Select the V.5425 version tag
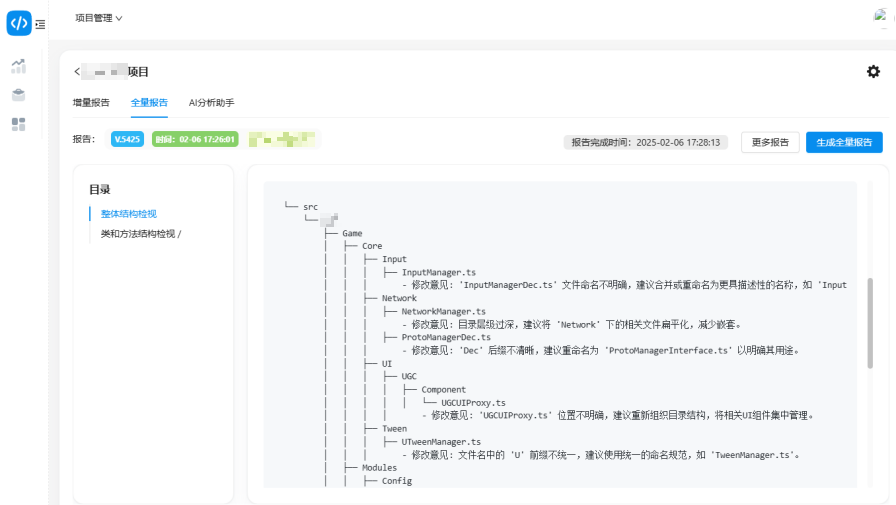The width and height of the screenshot is (896, 505). click(x=127, y=139)
